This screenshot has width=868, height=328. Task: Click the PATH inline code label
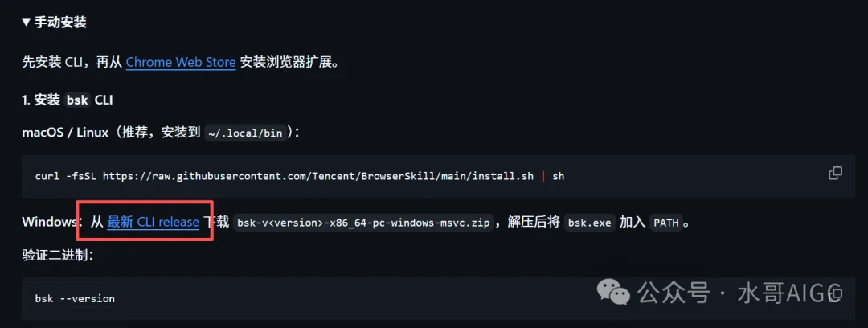666,223
